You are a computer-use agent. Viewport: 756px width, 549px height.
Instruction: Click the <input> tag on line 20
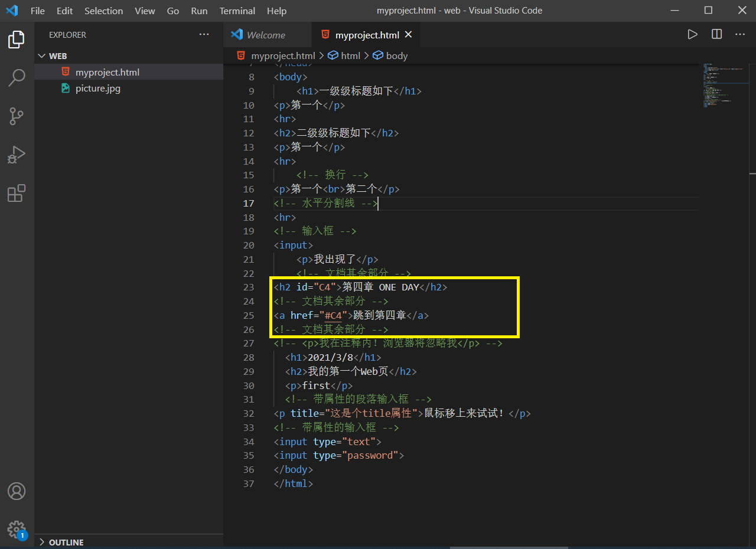click(294, 245)
